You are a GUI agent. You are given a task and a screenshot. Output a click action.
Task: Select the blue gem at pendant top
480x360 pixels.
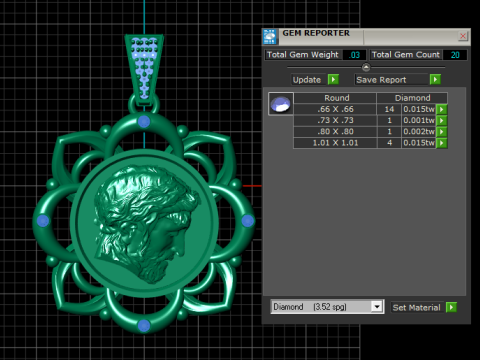click(x=144, y=121)
